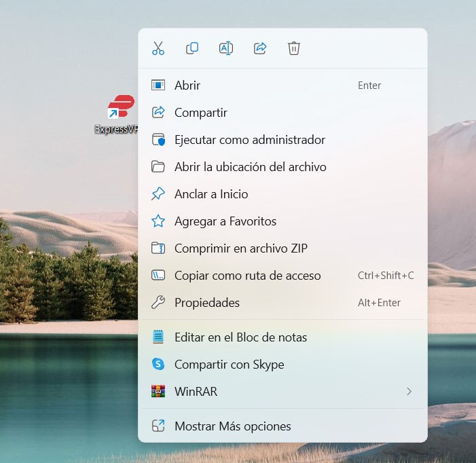Click the star icon for Favoritos
Image resolution: width=476 pixels, height=463 pixels.
tap(158, 221)
